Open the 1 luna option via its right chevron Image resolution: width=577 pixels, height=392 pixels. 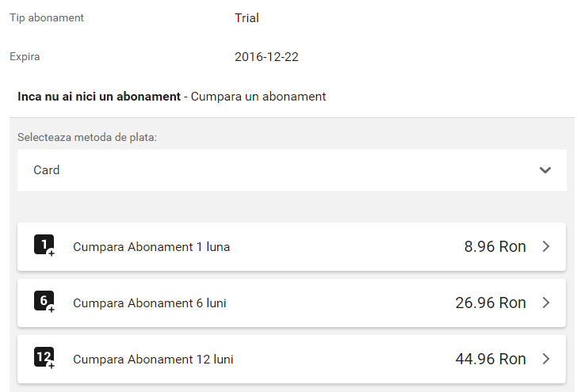546,246
